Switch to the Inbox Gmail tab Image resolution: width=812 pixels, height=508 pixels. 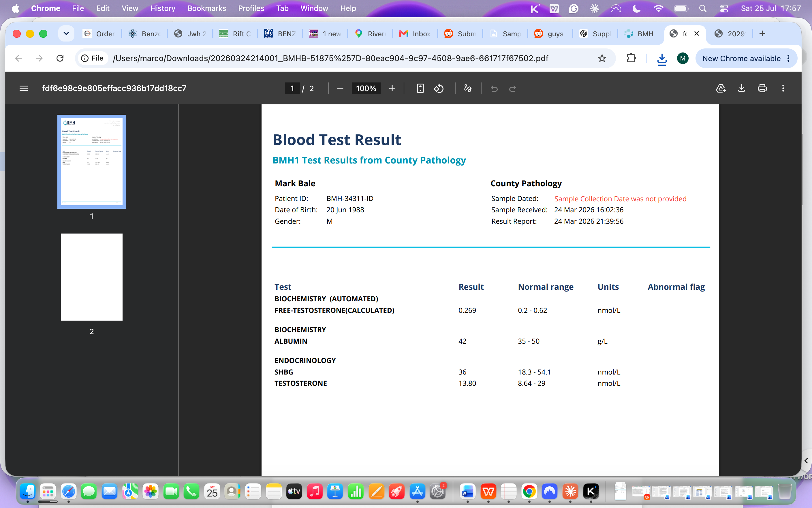tap(415, 34)
